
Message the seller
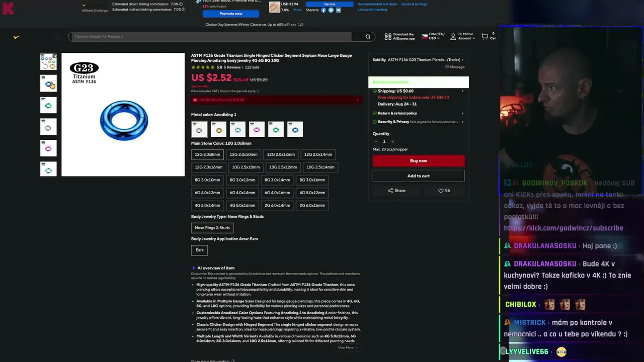[455, 67]
